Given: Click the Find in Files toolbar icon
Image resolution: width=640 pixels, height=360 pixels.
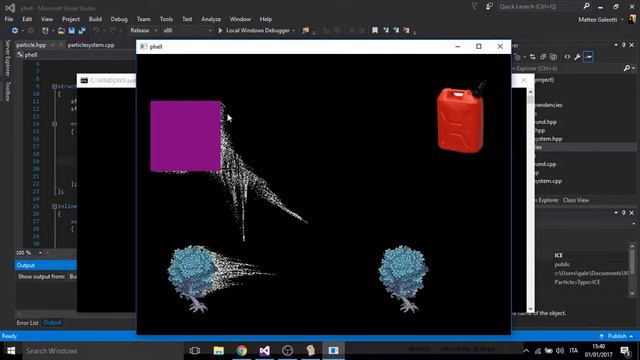Looking at the screenshot, I should pyautogui.click(x=305, y=31).
